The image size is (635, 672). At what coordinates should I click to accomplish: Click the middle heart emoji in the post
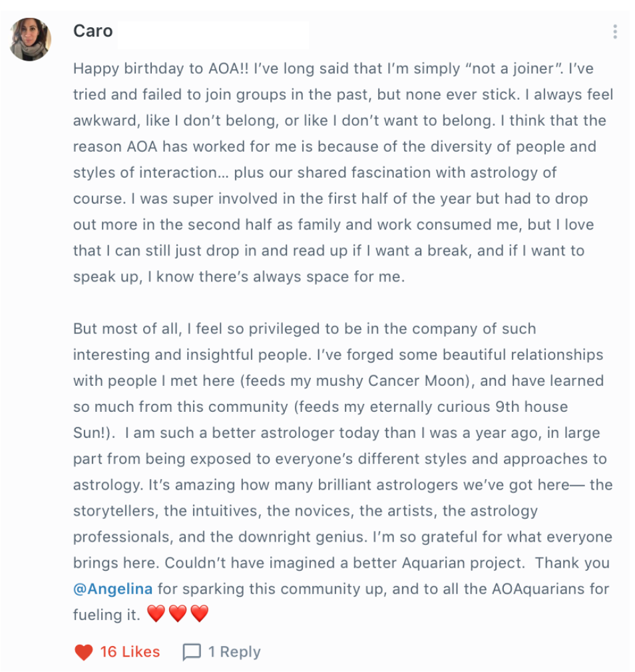[x=178, y=613]
